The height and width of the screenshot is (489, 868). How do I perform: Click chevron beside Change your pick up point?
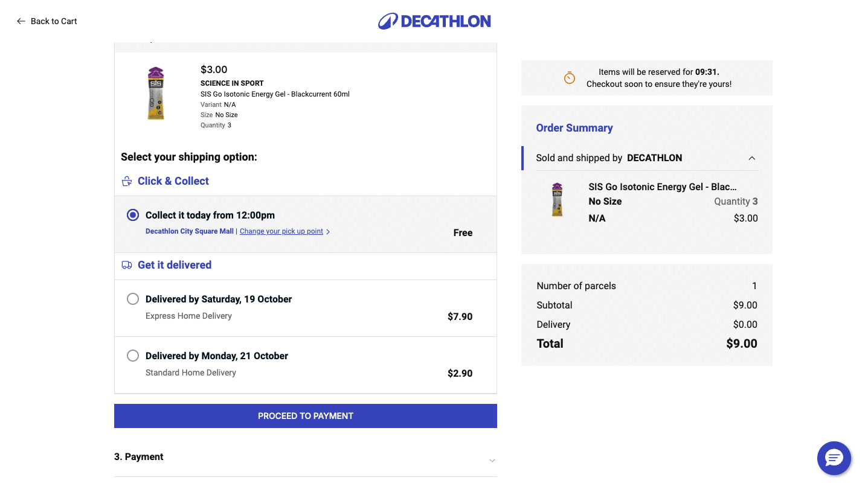328,232
